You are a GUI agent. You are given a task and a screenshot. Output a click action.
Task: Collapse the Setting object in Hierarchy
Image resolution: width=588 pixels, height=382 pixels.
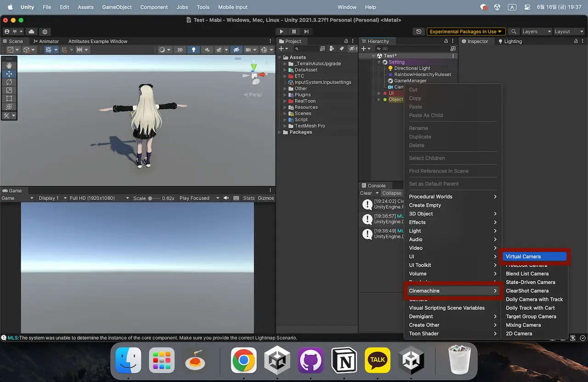[x=379, y=62]
